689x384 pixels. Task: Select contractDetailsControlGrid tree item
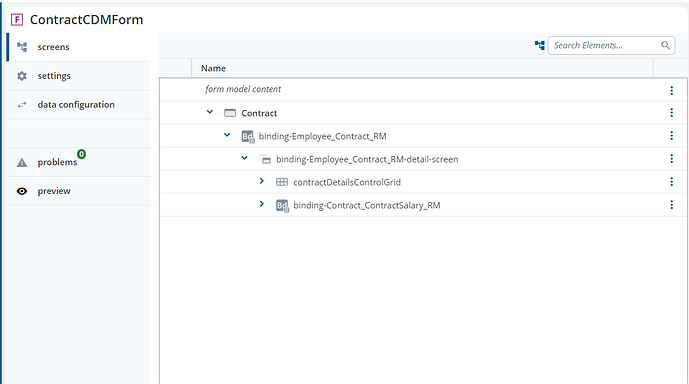347,182
